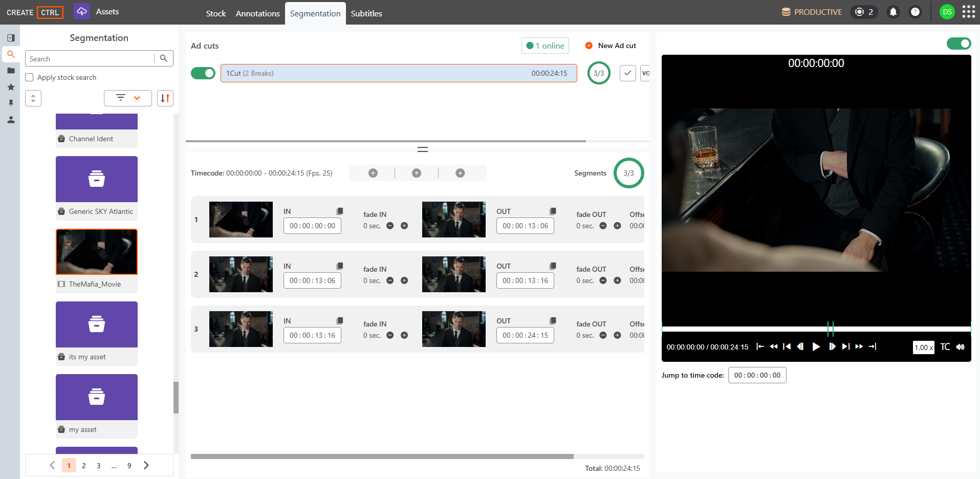Image resolution: width=980 pixels, height=479 pixels.
Task: Open the apps grid menu
Action: [x=969, y=12]
